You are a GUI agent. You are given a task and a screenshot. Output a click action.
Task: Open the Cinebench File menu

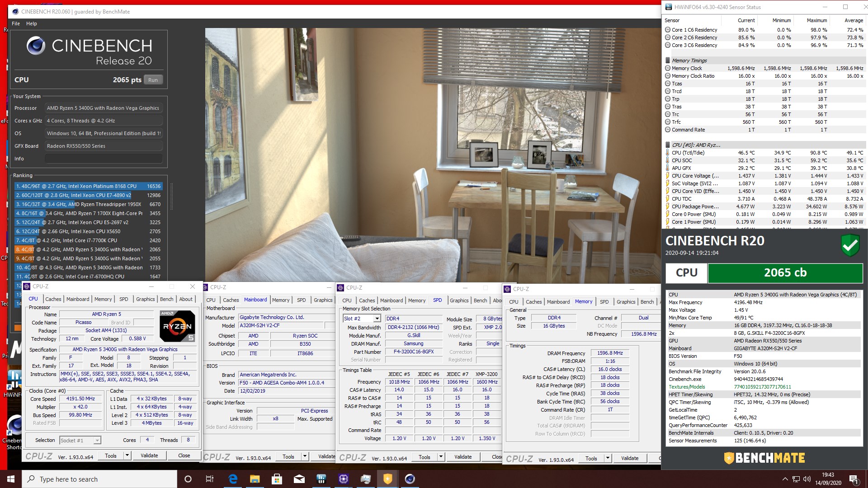16,23
